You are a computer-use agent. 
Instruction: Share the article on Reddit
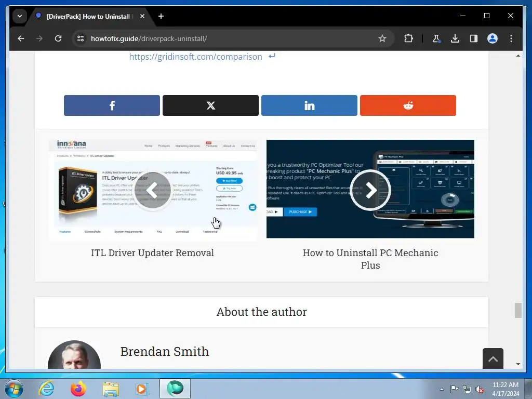coord(408,105)
